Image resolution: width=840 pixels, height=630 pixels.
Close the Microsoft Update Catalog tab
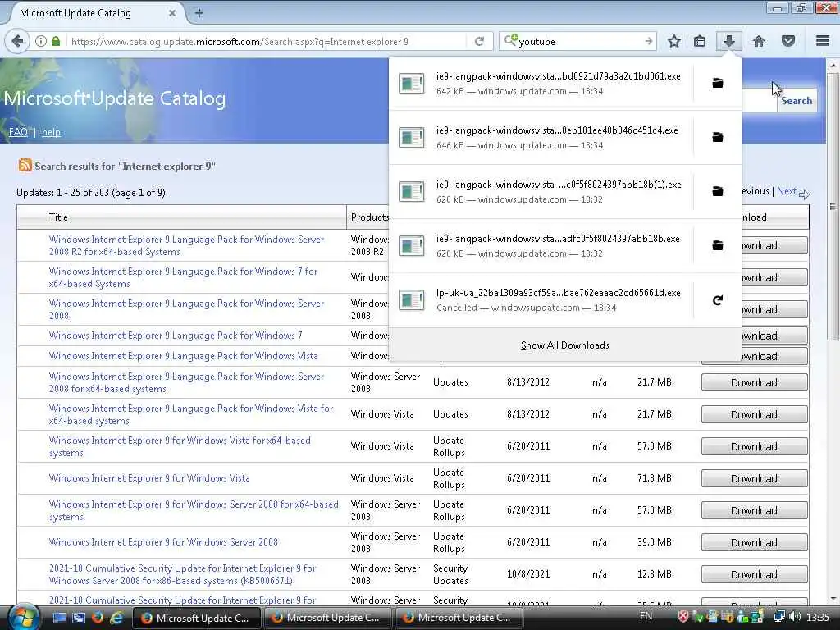click(x=172, y=13)
